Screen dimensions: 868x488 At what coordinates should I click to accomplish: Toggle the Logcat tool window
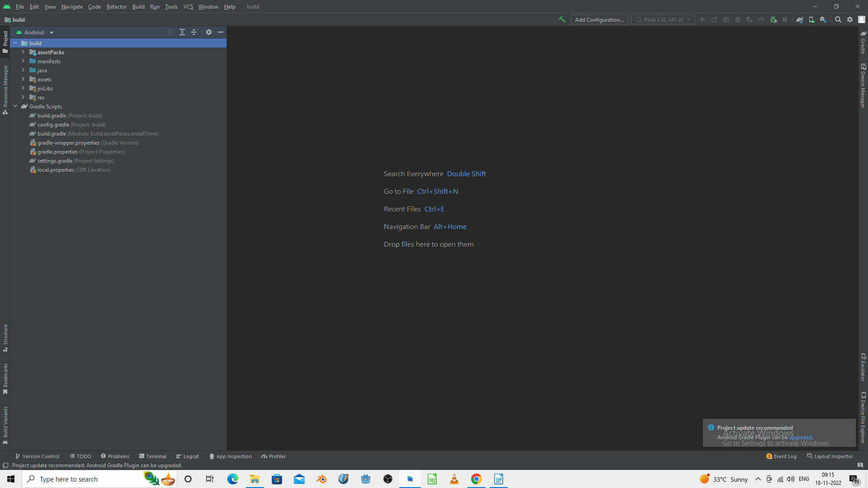(191, 456)
